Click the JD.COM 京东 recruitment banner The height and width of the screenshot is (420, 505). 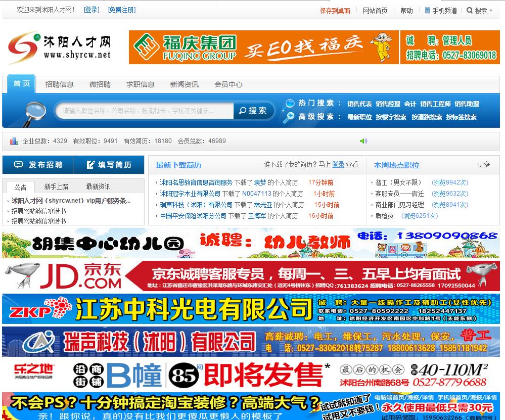(251, 276)
